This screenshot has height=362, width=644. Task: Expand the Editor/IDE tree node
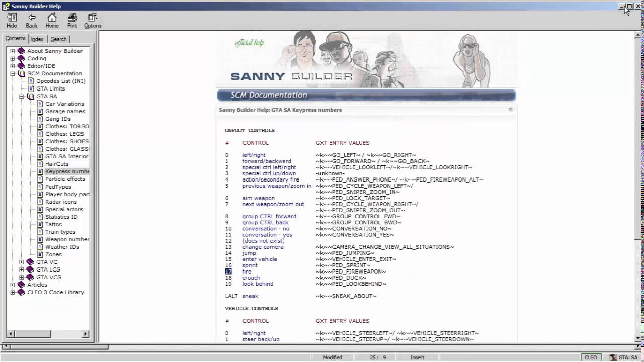point(13,66)
